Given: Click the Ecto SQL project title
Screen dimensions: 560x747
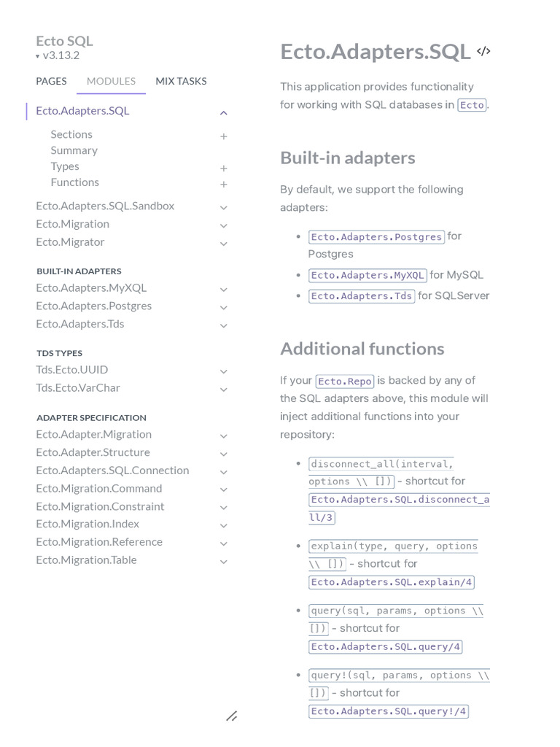Looking at the screenshot, I should (x=64, y=41).
